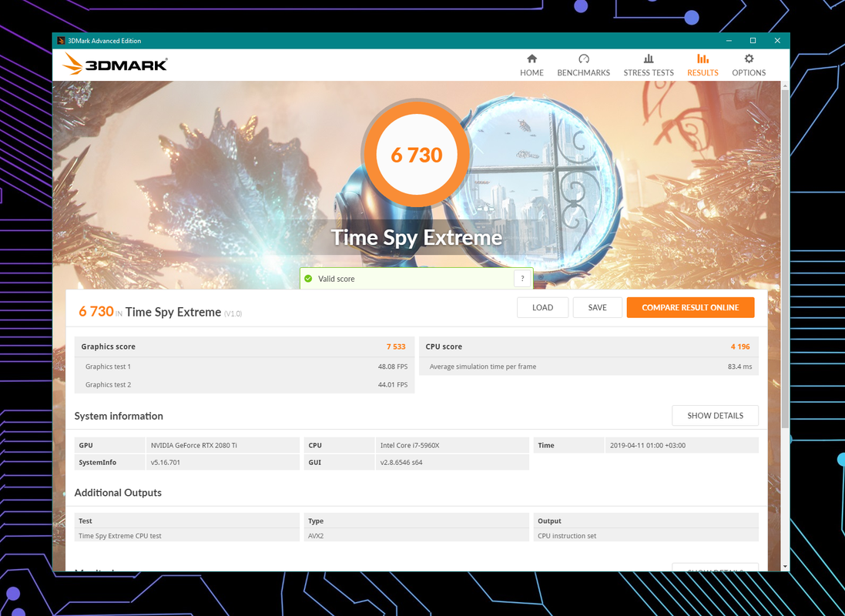Viewport: 845px width, 616px height.
Task: Click the scrollbar down arrow
Action: coord(785,567)
